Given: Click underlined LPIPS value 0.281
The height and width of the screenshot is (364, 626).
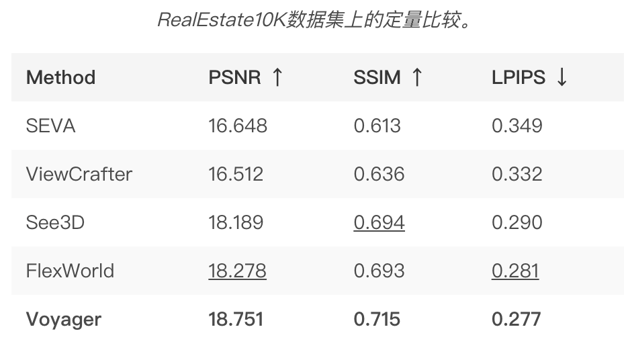Looking at the screenshot, I should [515, 271].
